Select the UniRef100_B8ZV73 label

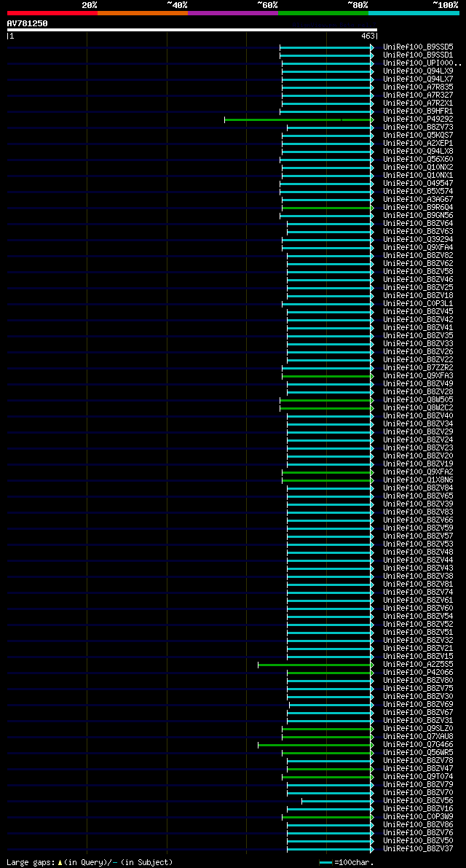[418, 128]
